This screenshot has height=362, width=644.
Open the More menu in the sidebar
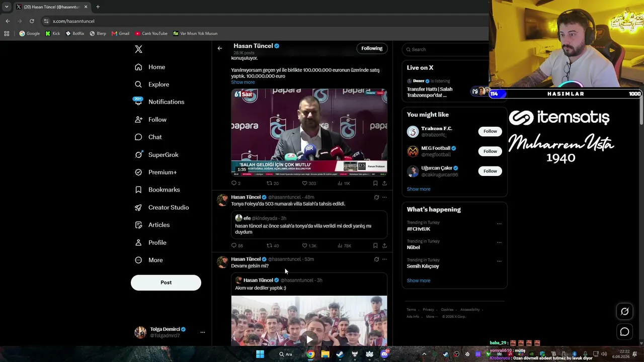[x=149, y=260]
